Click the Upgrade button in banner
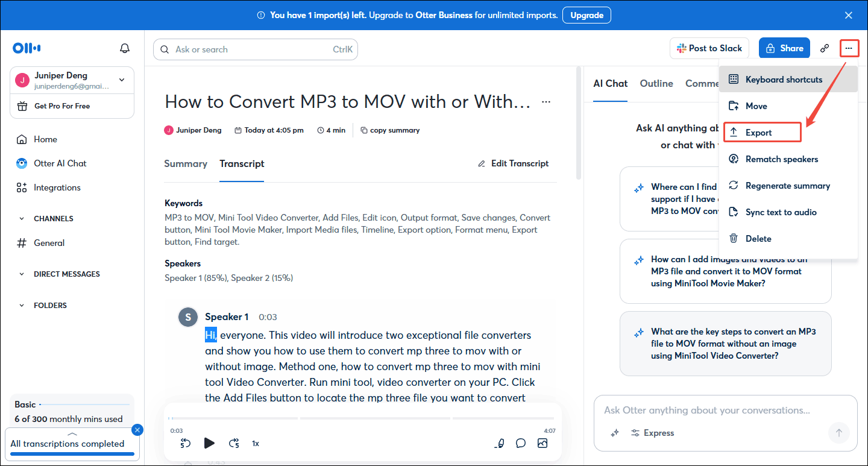Viewport: 868px width, 466px height. (x=587, y=15)
